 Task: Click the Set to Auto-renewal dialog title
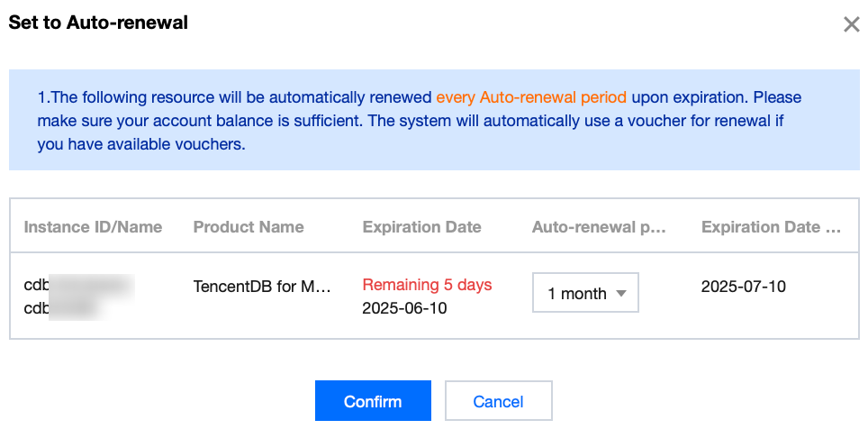pyautogui.click(x=98, y=23)
